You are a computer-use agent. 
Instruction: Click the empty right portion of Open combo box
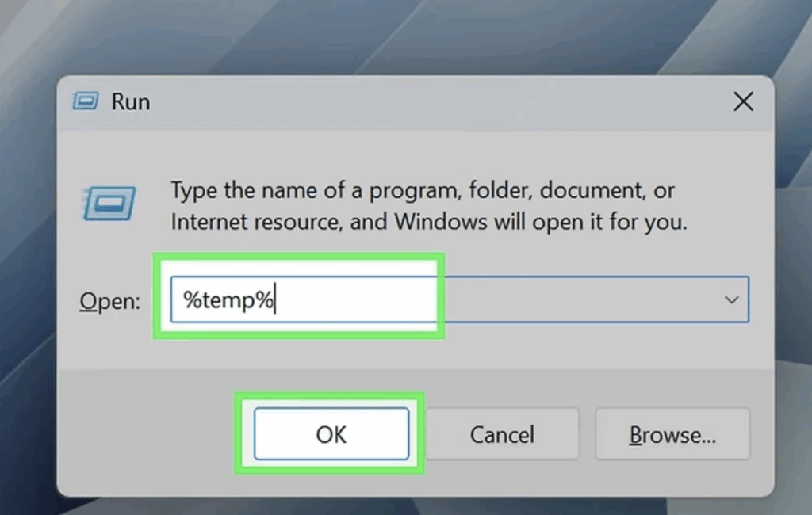point(580,299)
